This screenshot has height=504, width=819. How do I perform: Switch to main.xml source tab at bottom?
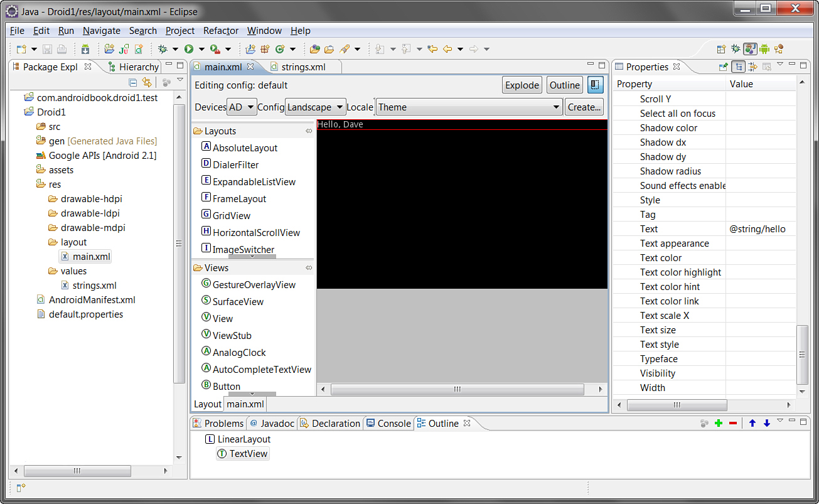(245, 404)
